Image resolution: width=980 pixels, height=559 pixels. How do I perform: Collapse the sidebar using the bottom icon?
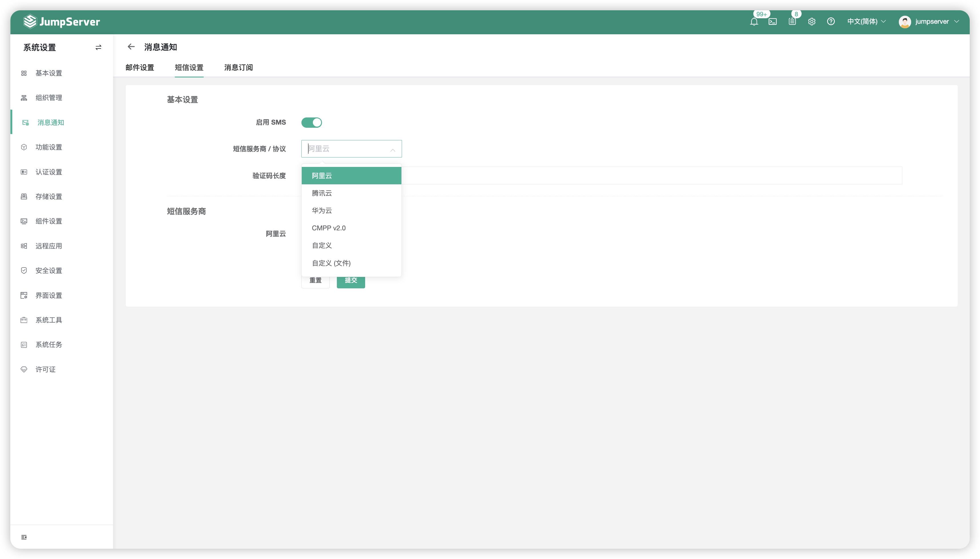[24, 537]
